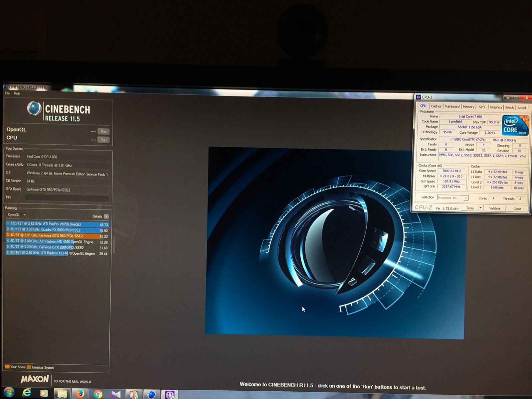The height and width of the screenshot is (399, 532).
Task: Click the MAXON logo
Action: pos(35,379)
